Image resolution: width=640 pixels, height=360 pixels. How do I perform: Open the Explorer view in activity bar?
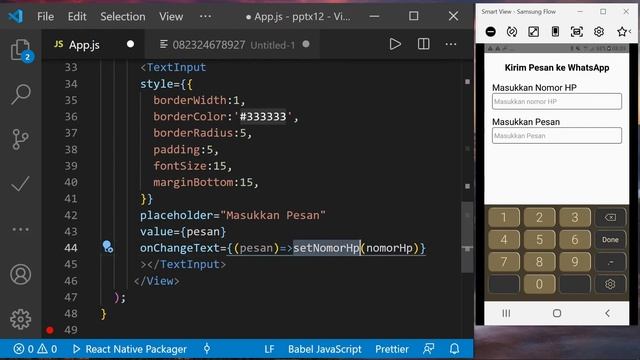[x=20, y=50]
